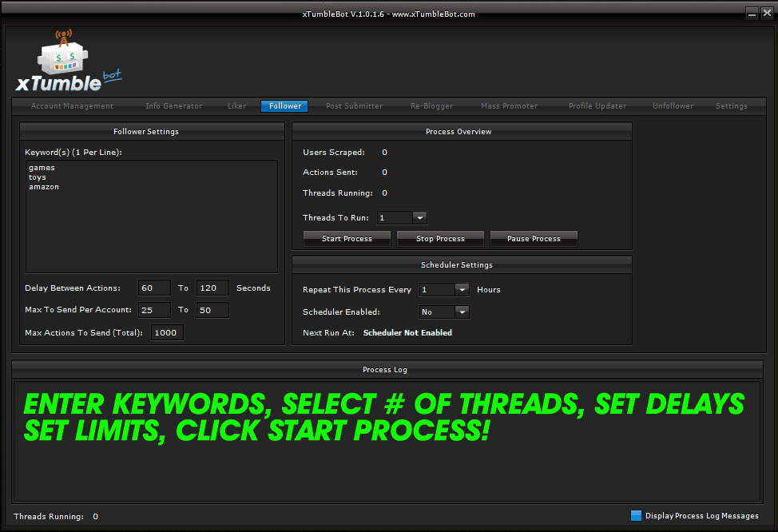Toggle Display Process Log Messages checkbox
The width and height of the screenshot is (778, 532).
pyautogui.click(x=636, y=515)
